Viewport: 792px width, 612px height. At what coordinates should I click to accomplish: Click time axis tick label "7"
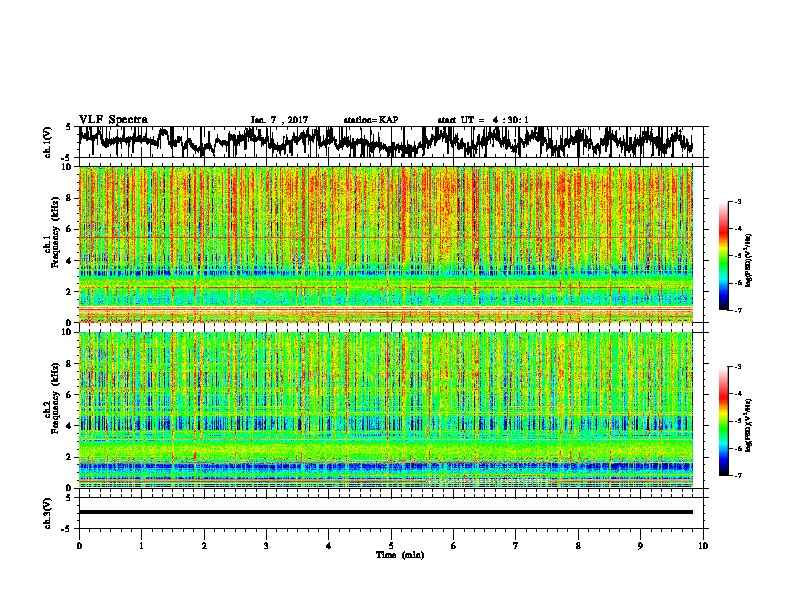click(x=516, y=546)
